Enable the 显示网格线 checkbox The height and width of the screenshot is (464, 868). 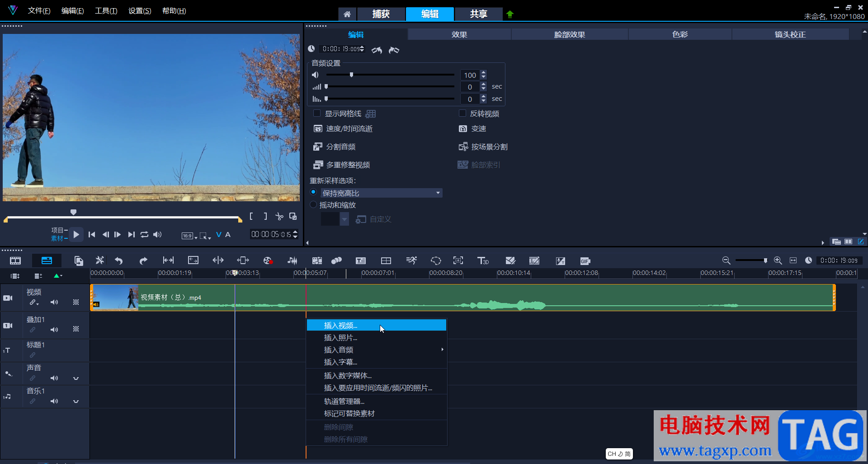pos(317,113)
